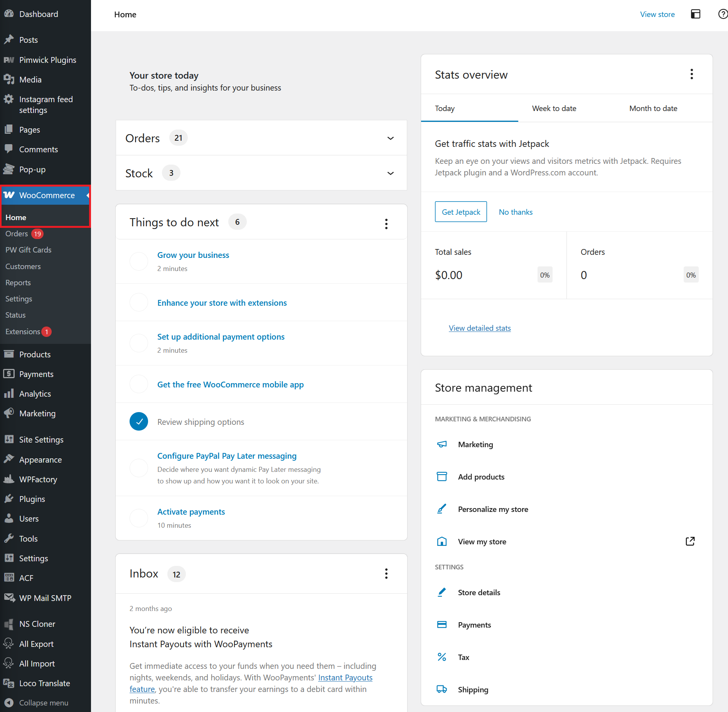Click the WP Mail SMTP envelope icon
Viewport: 728px width, 712px height.
(9, 598)
